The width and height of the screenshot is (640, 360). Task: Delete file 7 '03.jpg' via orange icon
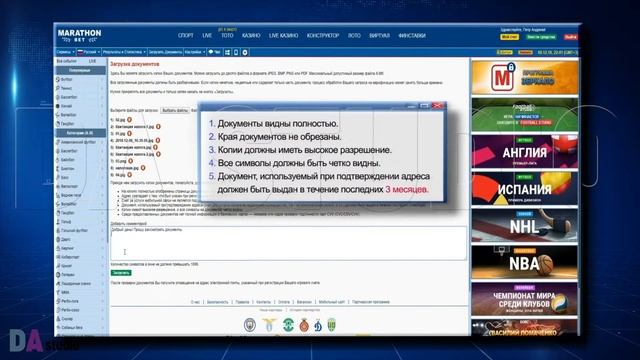click(130, 161)
